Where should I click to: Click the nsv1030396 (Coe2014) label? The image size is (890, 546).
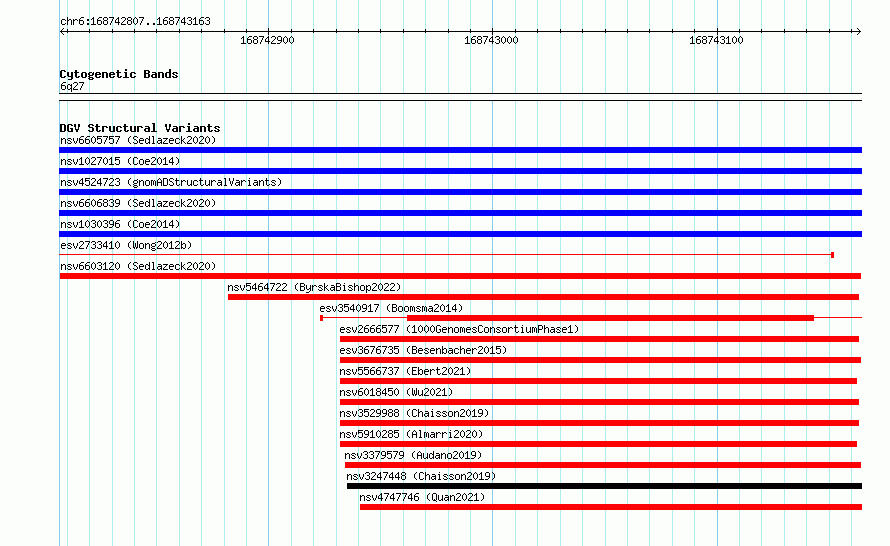click(x=120, y=224)
